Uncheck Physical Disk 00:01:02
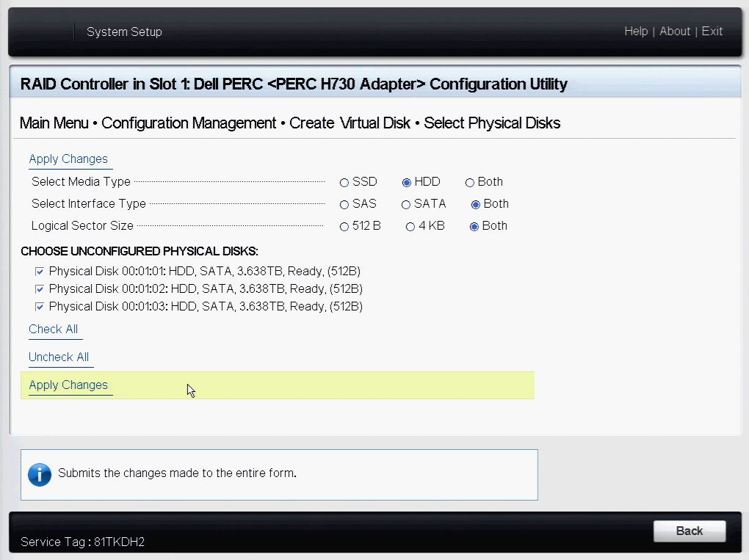The image size is (749, 560). pyautogui.click(x=40, y=288)
